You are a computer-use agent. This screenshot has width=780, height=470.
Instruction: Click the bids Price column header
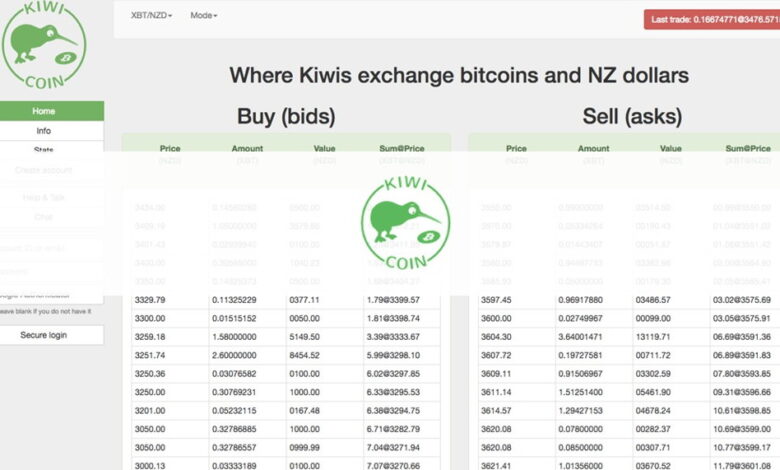(170, 148)
